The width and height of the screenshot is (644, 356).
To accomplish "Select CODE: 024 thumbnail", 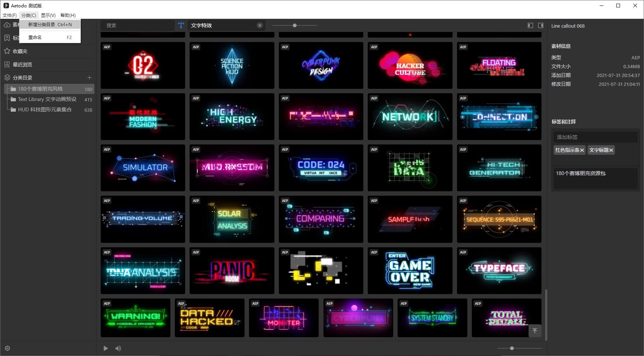I will tap(321, 168).
